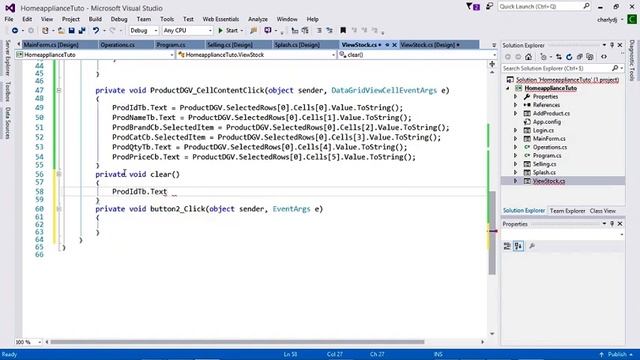Collapse the clear() method outline

tap(59, 174)
